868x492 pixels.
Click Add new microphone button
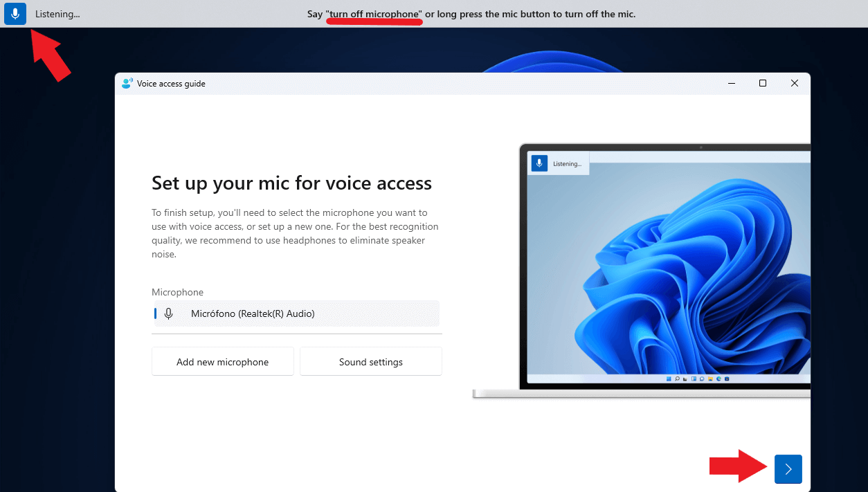click(223, 362)
